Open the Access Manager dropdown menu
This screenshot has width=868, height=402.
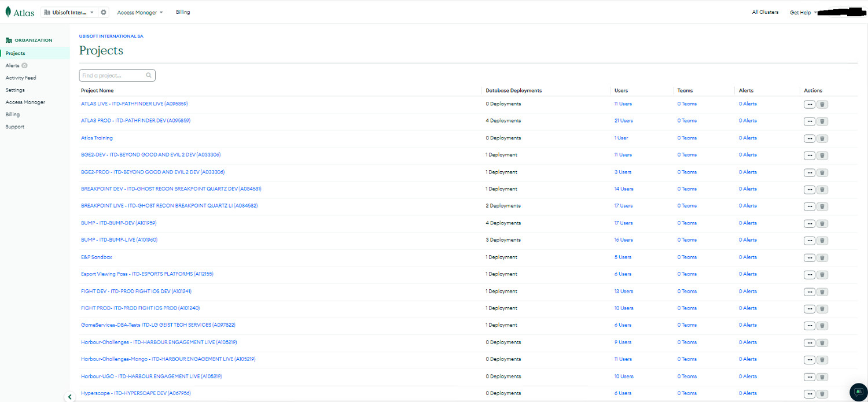140,12
